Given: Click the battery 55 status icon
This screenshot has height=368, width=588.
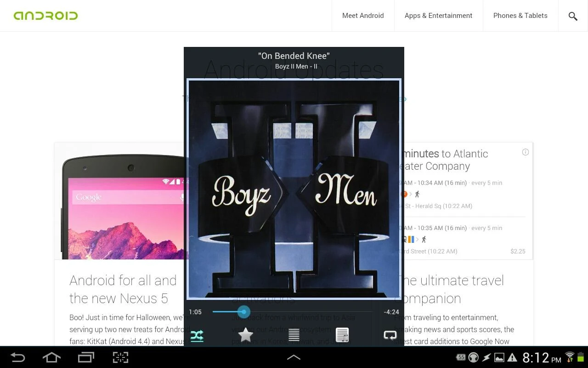Looking at the screenshot, I should 461,357.
